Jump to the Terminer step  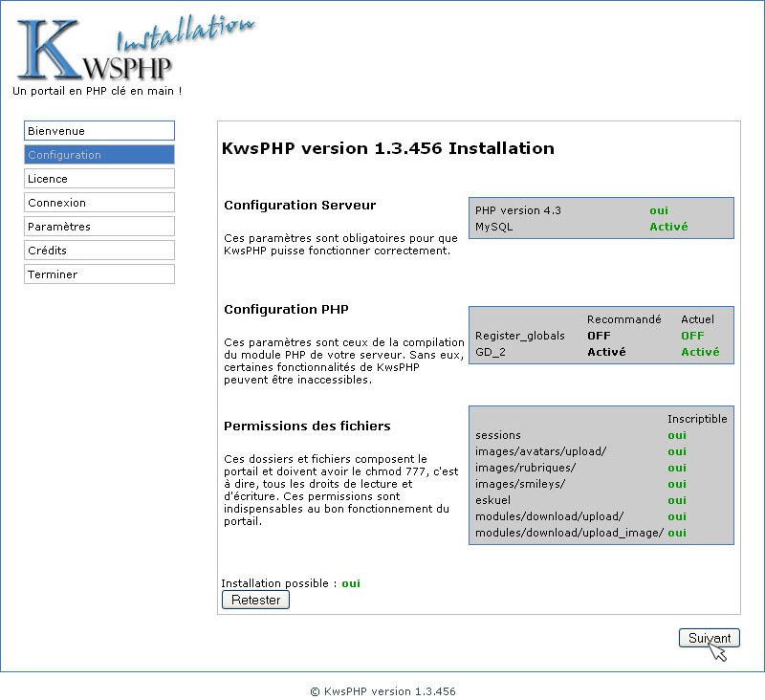pyautogui.click(x=99, y=274)
